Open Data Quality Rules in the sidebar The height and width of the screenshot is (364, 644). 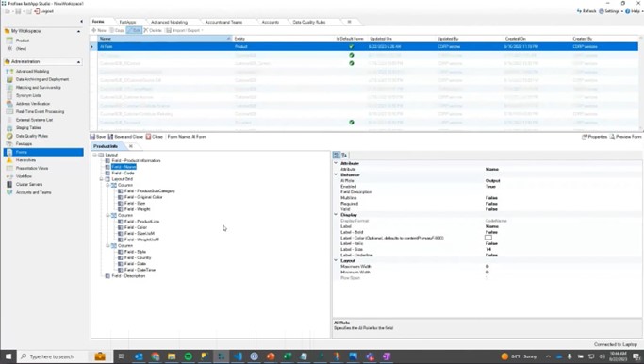pos(32,136)
